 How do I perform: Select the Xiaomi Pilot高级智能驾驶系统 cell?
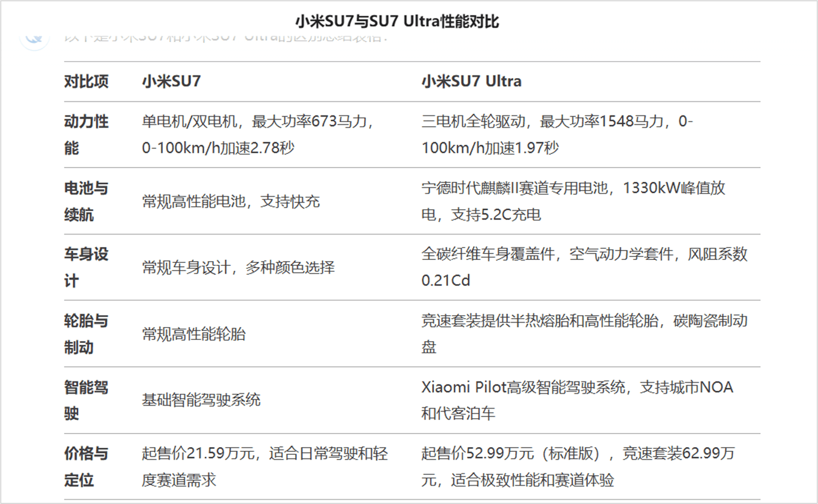pos(577,400)
